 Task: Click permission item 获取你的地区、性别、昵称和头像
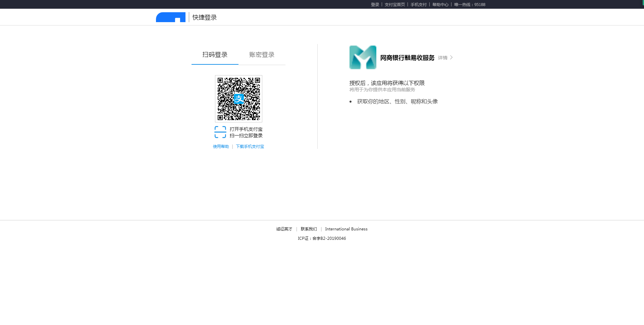coord(397,102)
